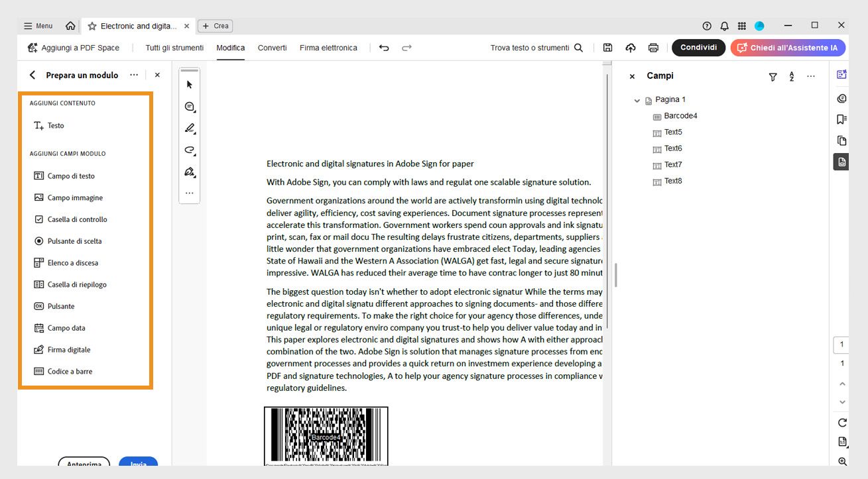
Task: Open the hamburger Menu
Action: [x=38, y=26]
